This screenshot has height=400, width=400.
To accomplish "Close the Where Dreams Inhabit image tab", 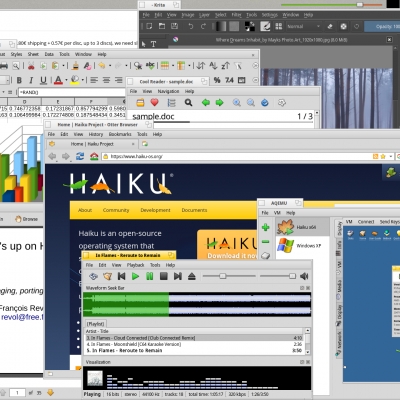I will (389, 40).
